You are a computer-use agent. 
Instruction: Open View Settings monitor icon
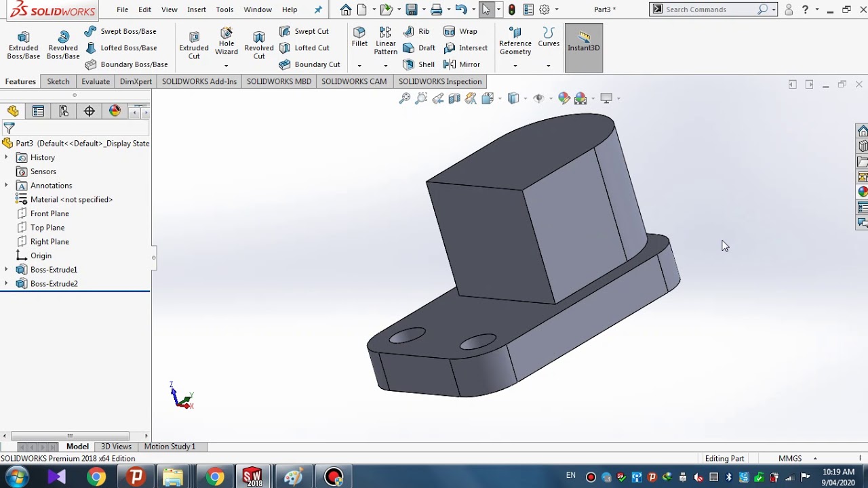pyautogui.click(x=606, y=98)
